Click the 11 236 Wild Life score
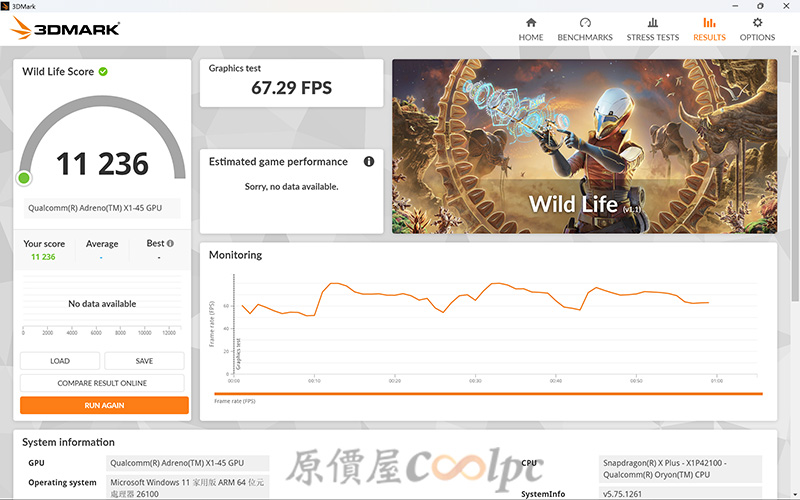This screenshot has width=800, height=500. [x=102, y=164]
